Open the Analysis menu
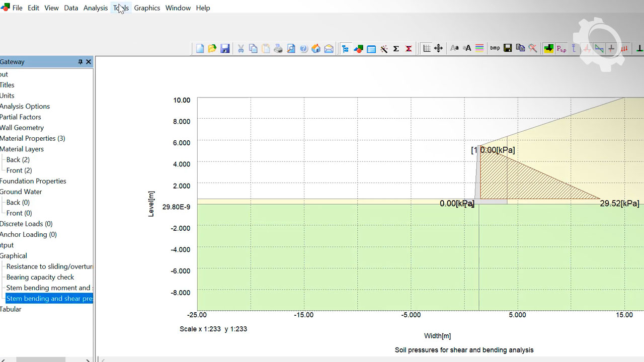The image size is (644, 362). 96,8
